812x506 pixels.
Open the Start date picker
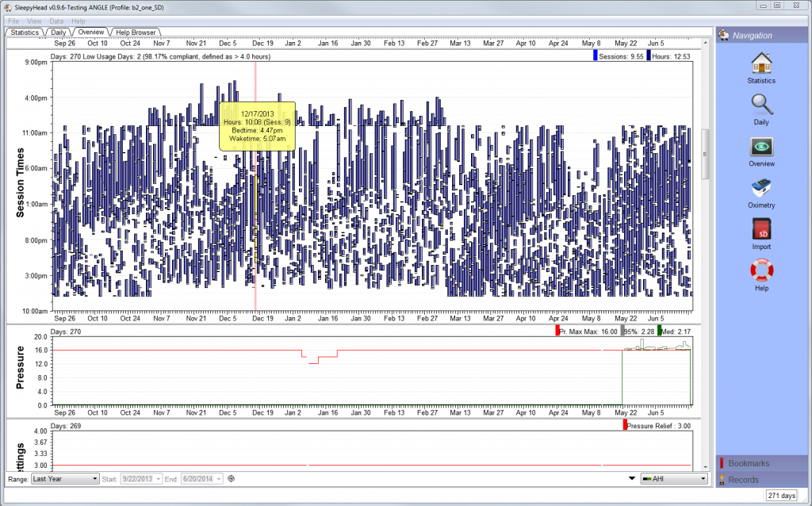tap(141, 479)
